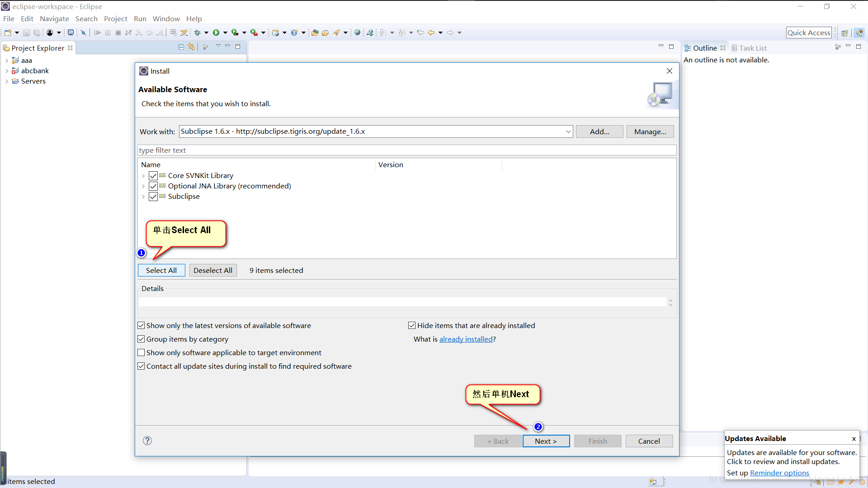Click the New file toolbar icon
This screenshot has height=488, width=868.
pos(8,33)
